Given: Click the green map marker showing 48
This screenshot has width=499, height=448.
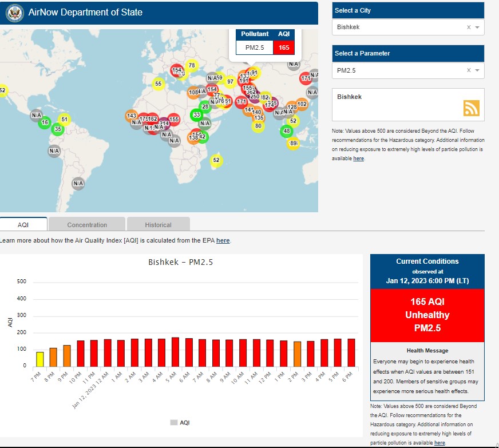Looking at the screenshot, I should tap(287, 131).
